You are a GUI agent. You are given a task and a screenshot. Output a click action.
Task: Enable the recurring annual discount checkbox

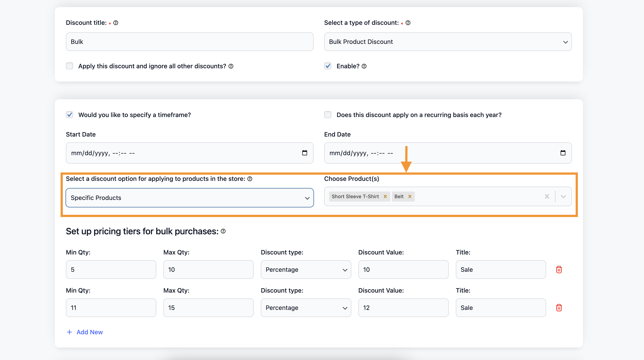click(328, 114)
